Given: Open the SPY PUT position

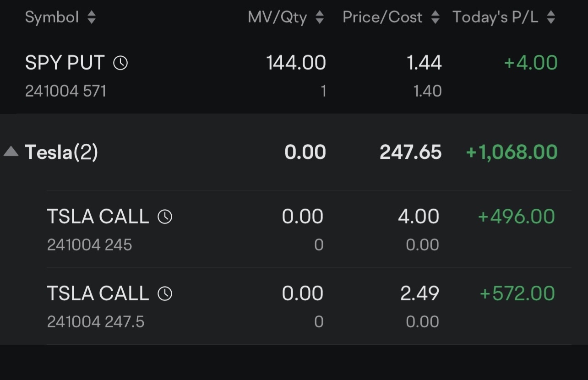Looking at the screenshot, I should [294, 76].
